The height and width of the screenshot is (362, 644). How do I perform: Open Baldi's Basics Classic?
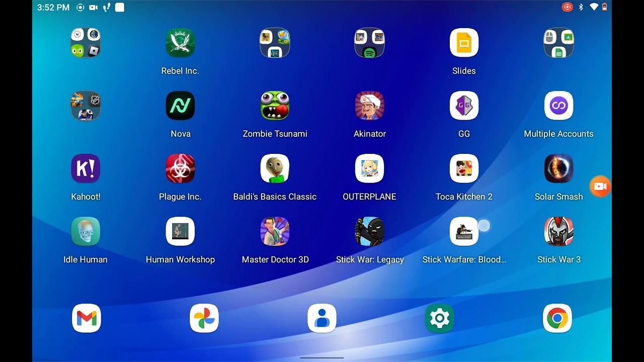click(275, 168)
